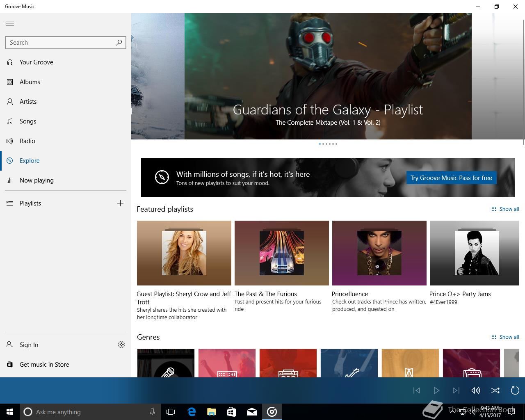Skip to previous track
The width and height of the screenshot is (525, 420).
(x=417, y=390)
